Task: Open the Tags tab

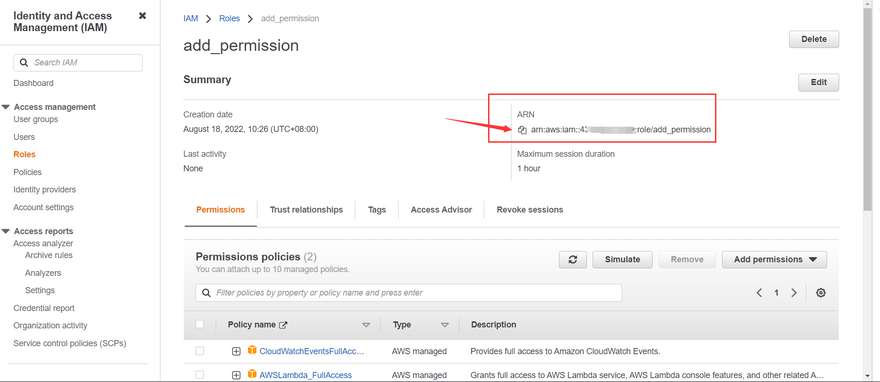Action: [377, 210]
